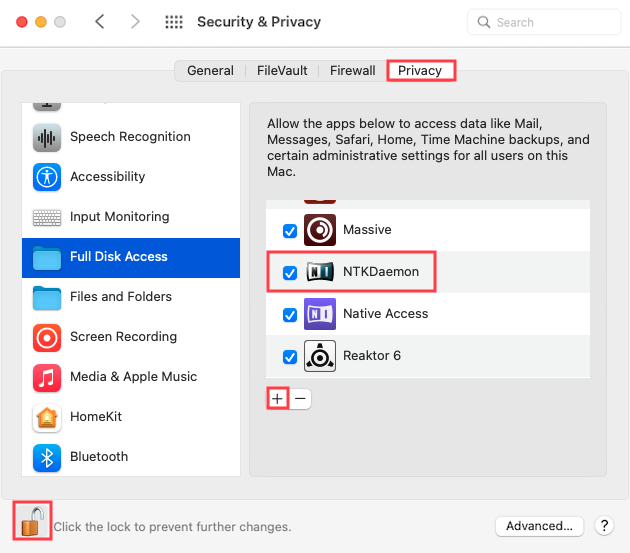Open the HomeKit privacy category
Screen dimensions: 630x553
tap(95, 417)
